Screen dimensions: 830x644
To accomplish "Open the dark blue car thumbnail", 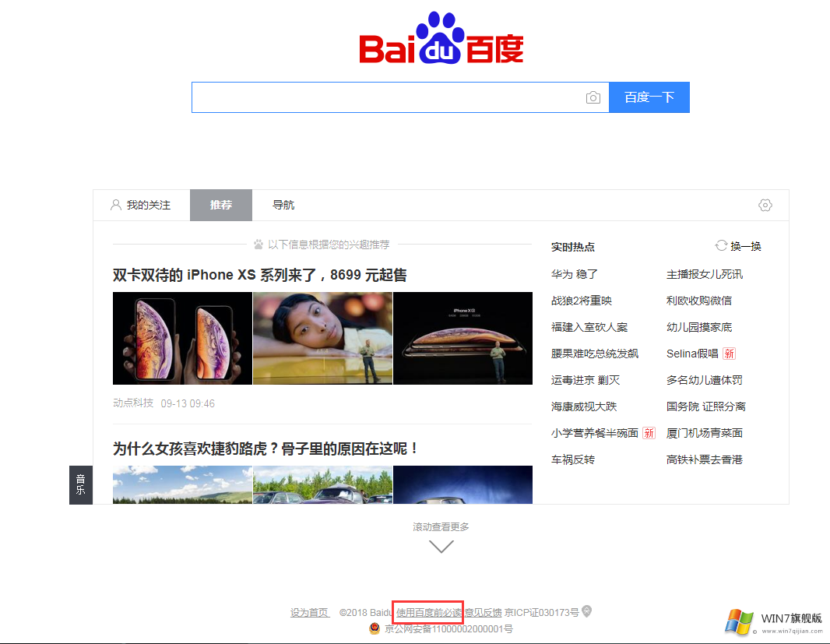I will 462,484.
